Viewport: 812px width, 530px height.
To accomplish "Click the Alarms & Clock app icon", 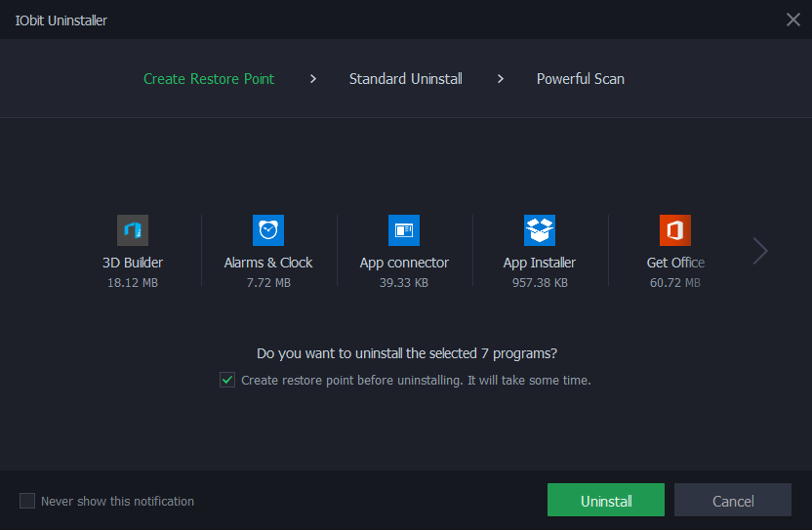I will [268, 230].
